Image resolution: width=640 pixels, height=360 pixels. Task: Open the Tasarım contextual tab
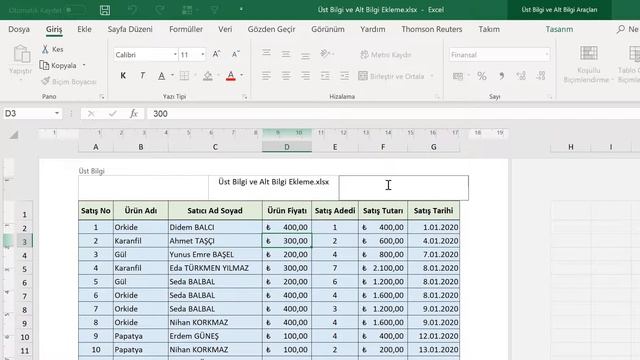pos(559,29)
